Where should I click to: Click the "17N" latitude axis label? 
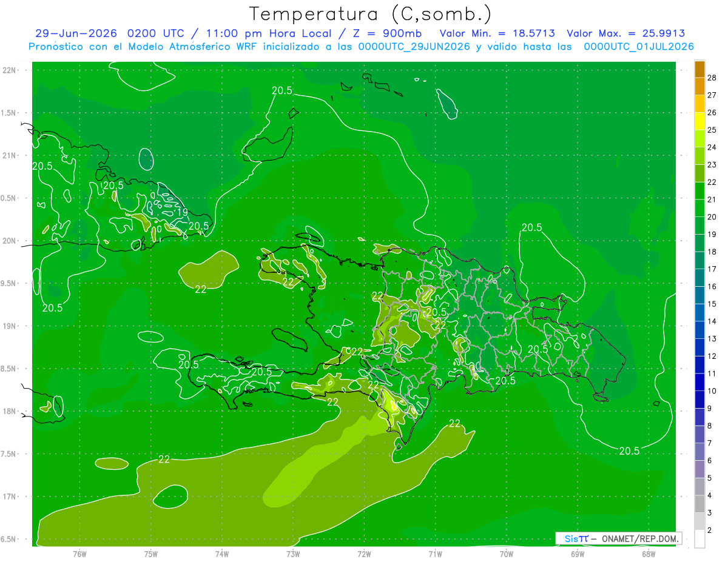(x=10, y=497)
